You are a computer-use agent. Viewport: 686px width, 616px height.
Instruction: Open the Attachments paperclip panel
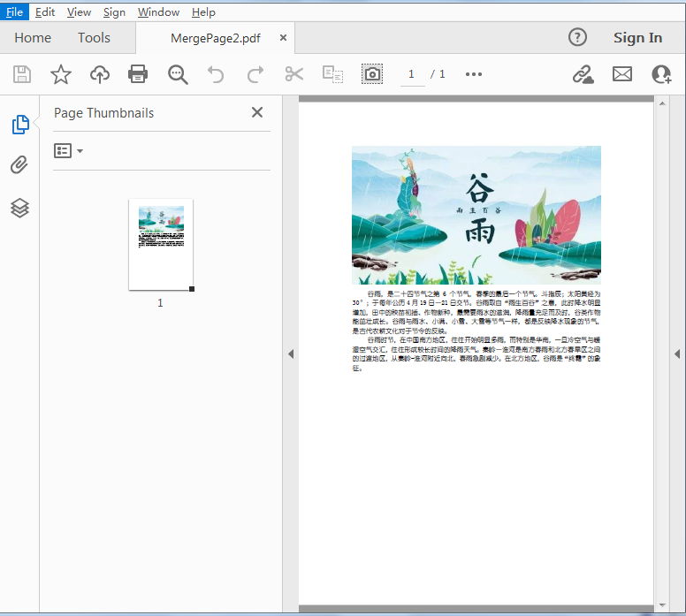coord(19,165)
